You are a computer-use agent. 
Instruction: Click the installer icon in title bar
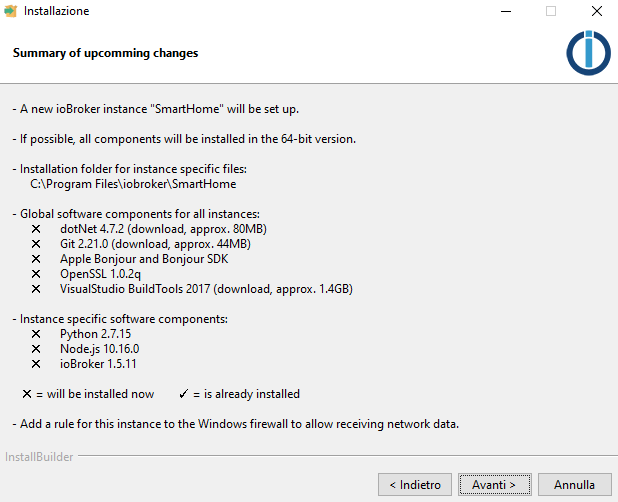11,11
